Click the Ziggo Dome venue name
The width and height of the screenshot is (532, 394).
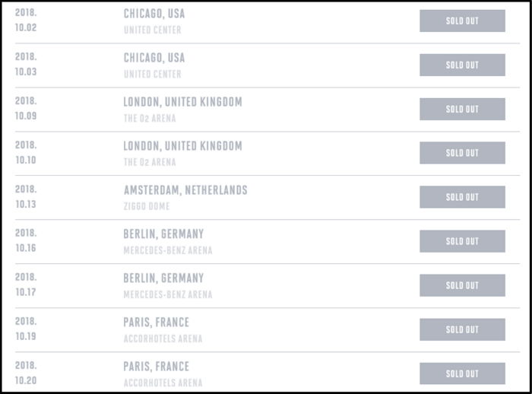pos(147,206)
